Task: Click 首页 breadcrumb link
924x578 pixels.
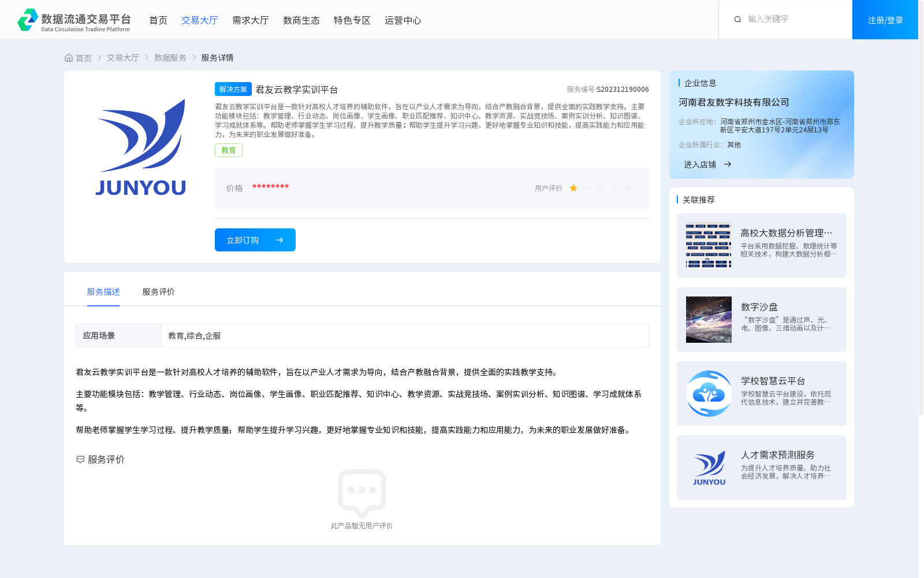Action: 84,58
